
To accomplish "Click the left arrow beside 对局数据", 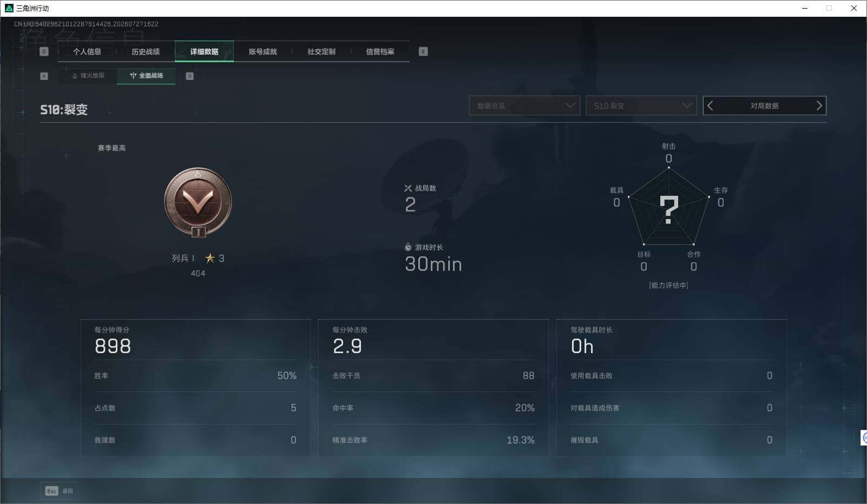I will 711,105.
